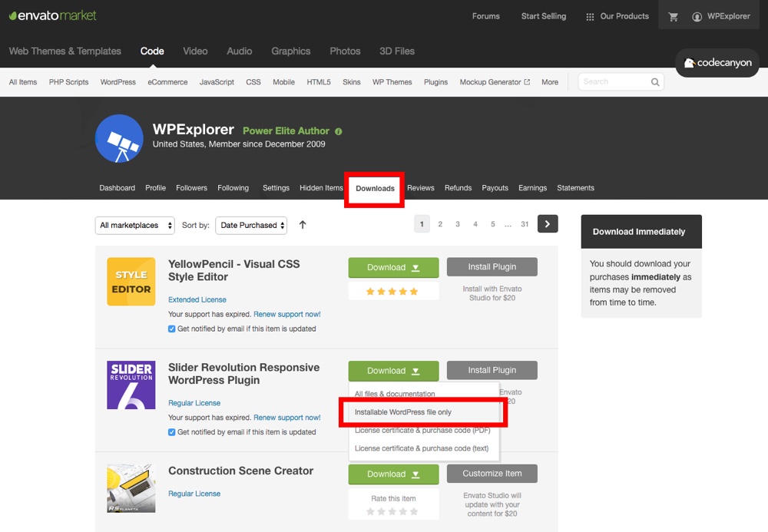
Task: Open Slider Revolution Regular License link
Action: click(194, 403)
